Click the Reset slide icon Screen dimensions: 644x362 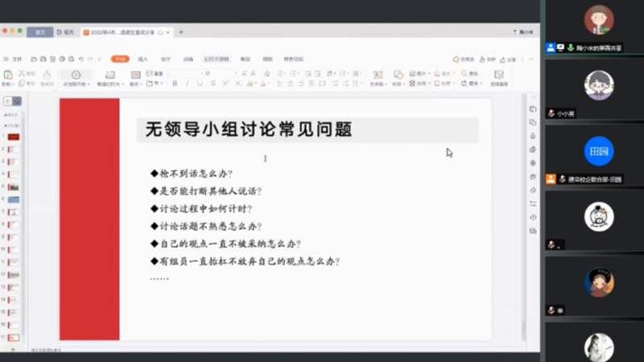pyautogui.click(x=149, y=73)
